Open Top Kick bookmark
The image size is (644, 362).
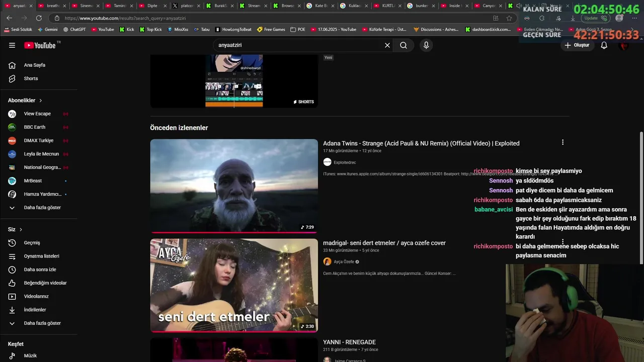coord(150,29)
